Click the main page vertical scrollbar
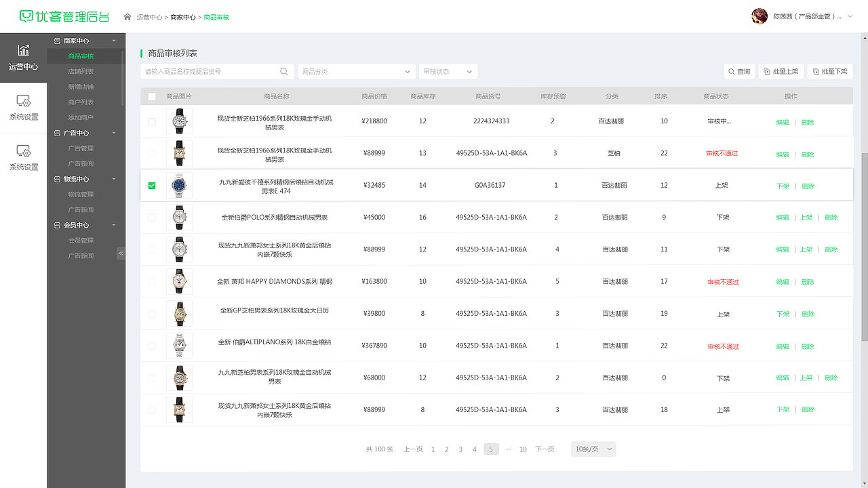This screenshot has height=488, width=868. point(865,247)
